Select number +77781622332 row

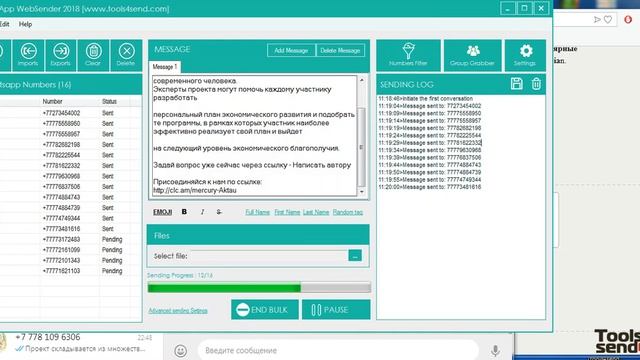70,166
